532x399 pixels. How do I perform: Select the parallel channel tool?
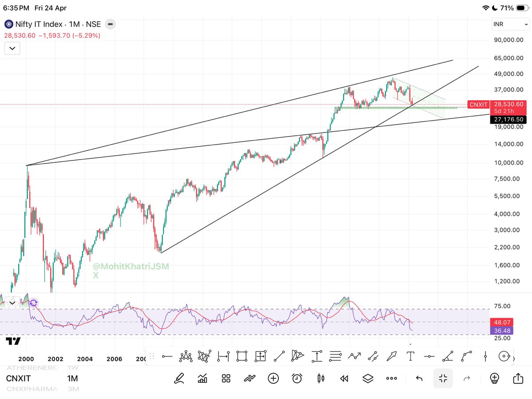click(373, 356)
